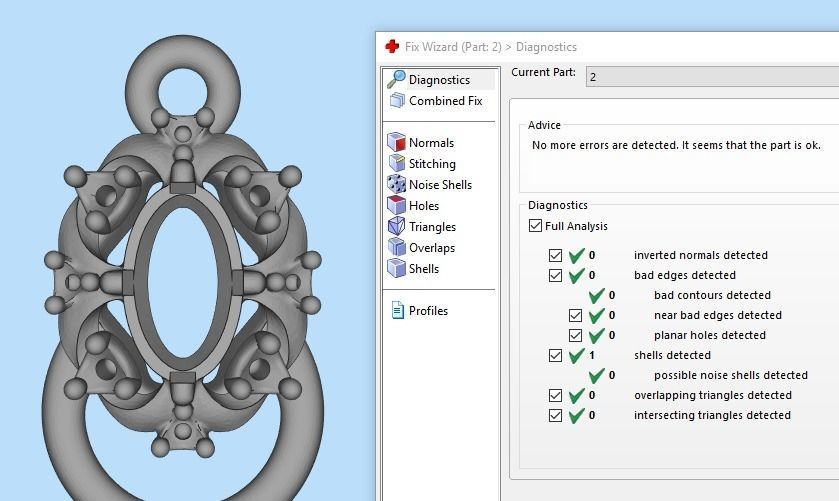Click the red cross Fix Wizard icon
The width and height of the screenshot is (839, 501).
[392, 47]
